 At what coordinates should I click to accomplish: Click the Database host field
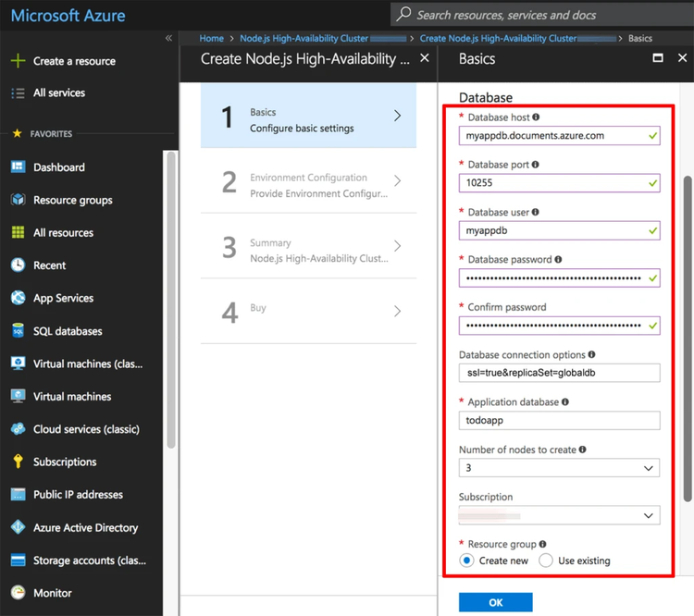(x=559, y=135)
